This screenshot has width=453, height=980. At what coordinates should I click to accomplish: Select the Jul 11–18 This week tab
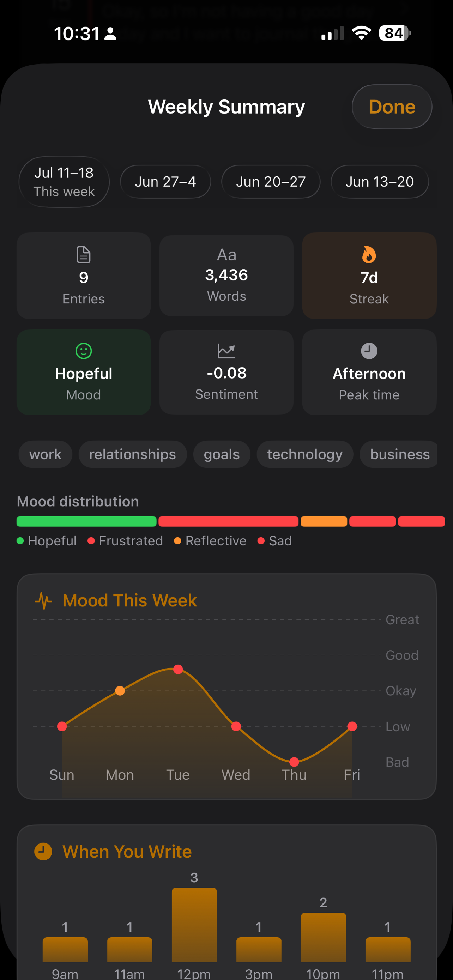(64, 182)
